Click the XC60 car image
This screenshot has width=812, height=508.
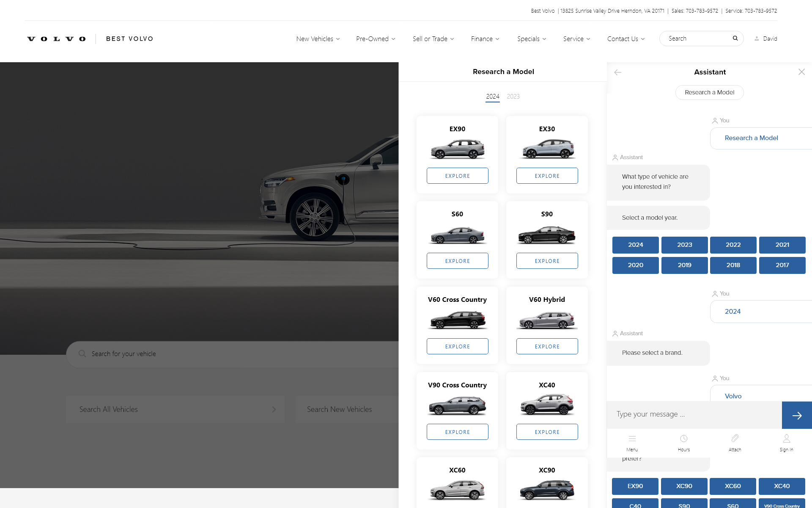click(x=458, y=490)
